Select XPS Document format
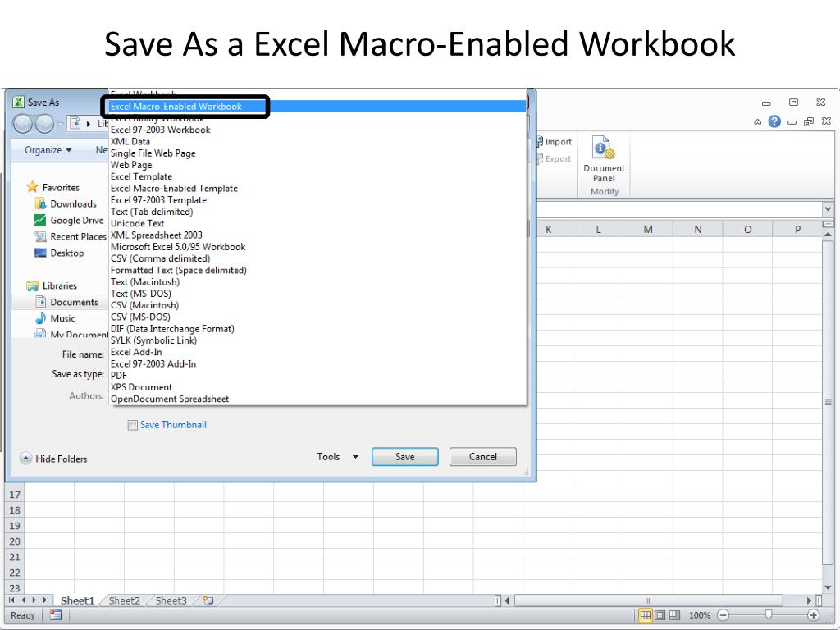The width and height of the screenshot is (840, 630). point(317,387)
